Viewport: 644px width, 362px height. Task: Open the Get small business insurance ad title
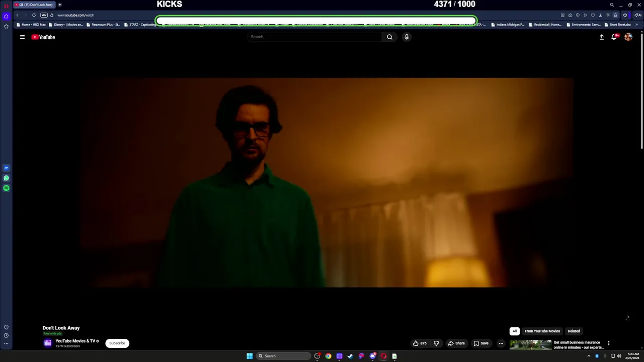point(579,345)
